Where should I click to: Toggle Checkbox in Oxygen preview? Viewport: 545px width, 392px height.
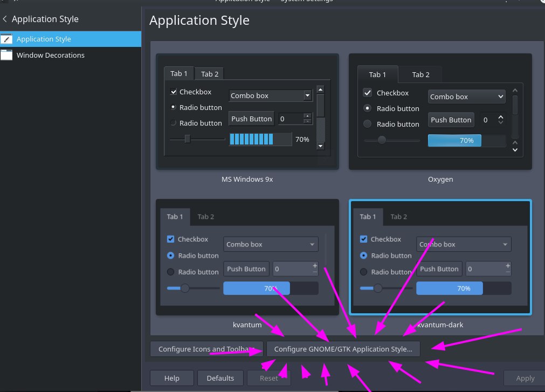pyautogui.click(x=368, y=93)
